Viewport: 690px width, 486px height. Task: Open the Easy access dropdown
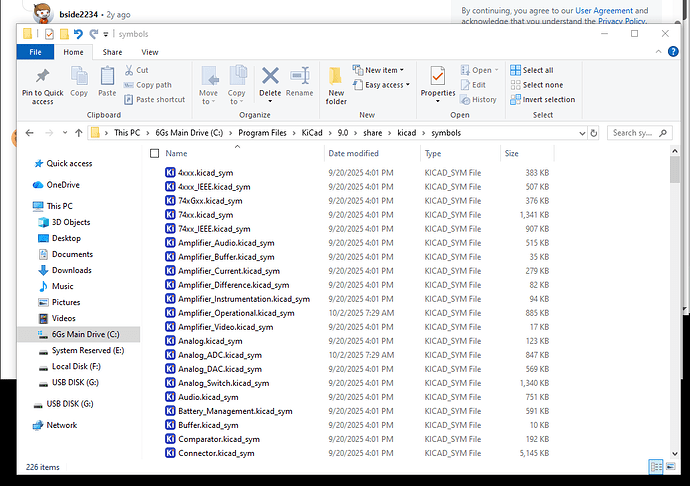pos(381,85)
